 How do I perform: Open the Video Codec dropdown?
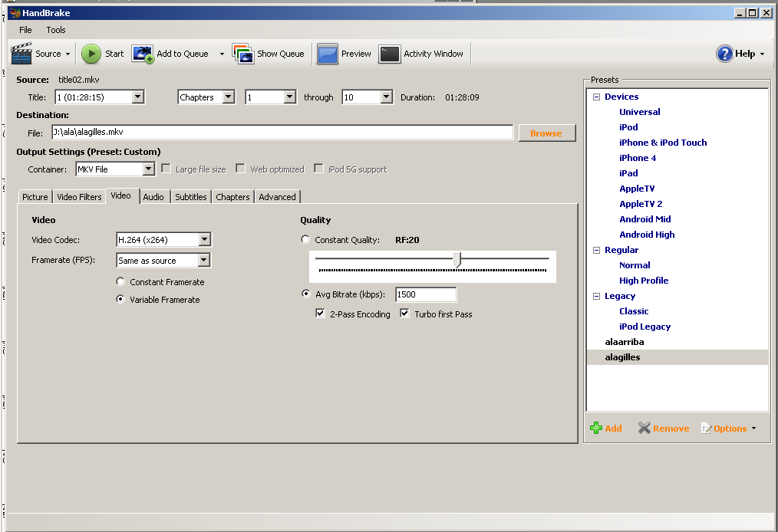(204, 239)
